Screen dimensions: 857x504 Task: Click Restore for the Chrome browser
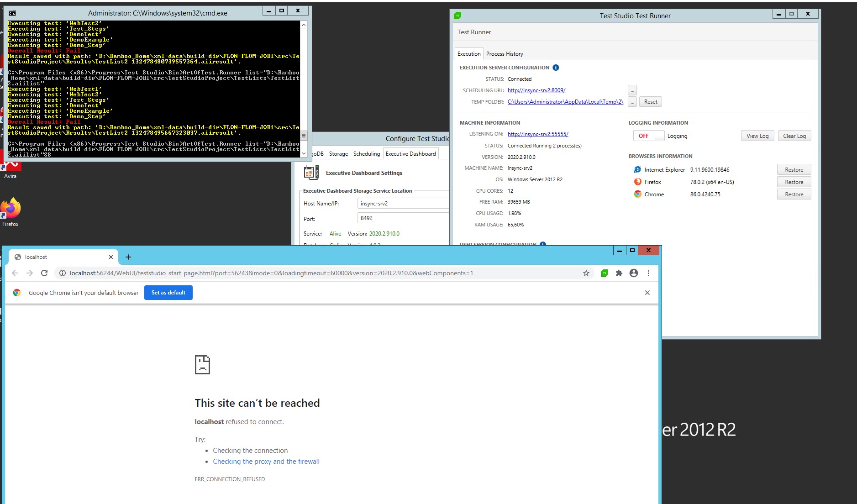(x=794, y=194)
